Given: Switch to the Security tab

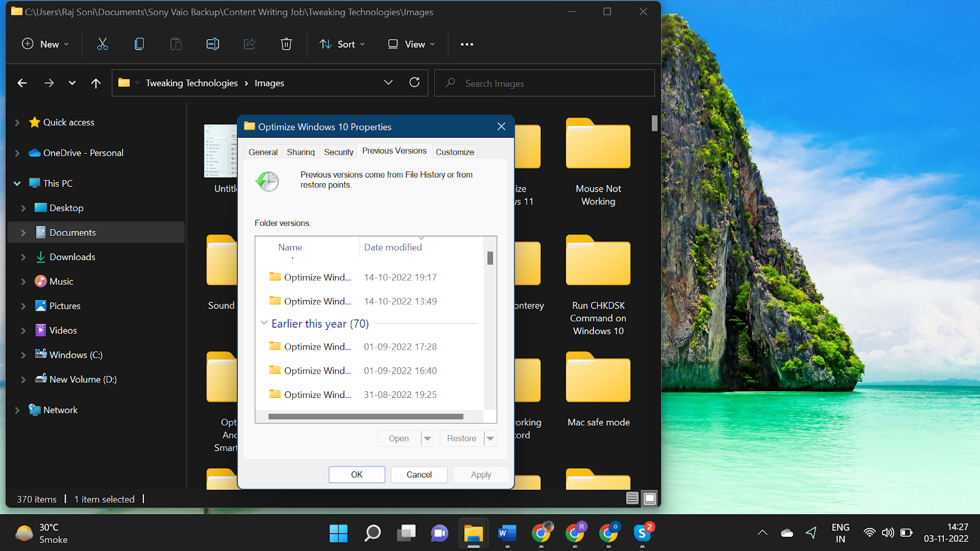Looking at the screenshot, I should click(339, 152).
